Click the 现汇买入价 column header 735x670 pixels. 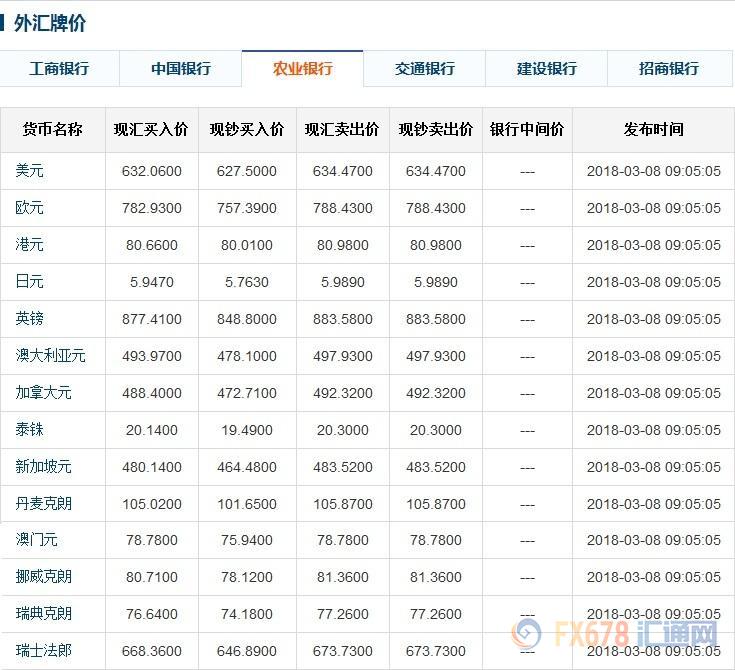coord(151,129)
